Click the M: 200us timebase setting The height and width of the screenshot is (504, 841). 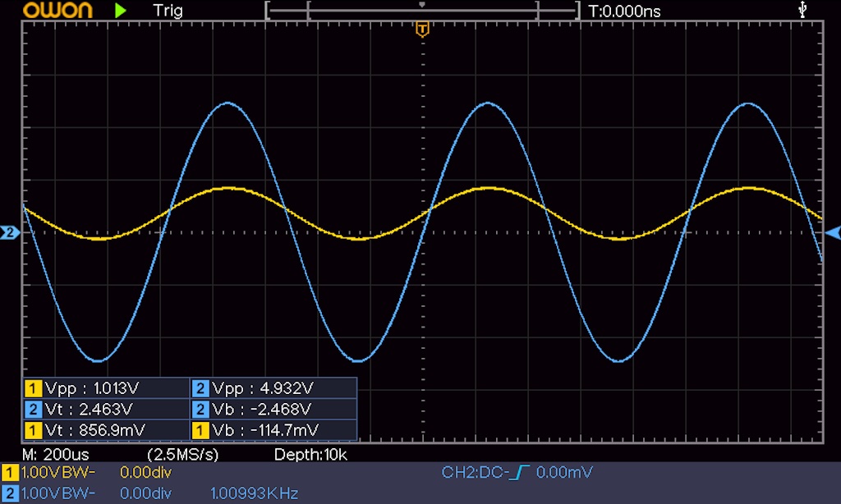(56, 454)
